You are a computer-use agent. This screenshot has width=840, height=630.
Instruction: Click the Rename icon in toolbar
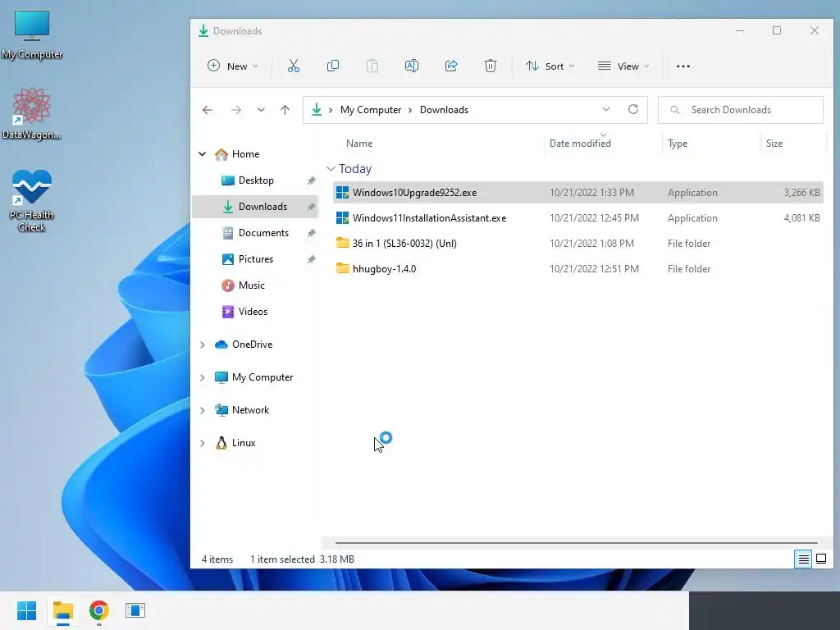click(x=412, y=66)
